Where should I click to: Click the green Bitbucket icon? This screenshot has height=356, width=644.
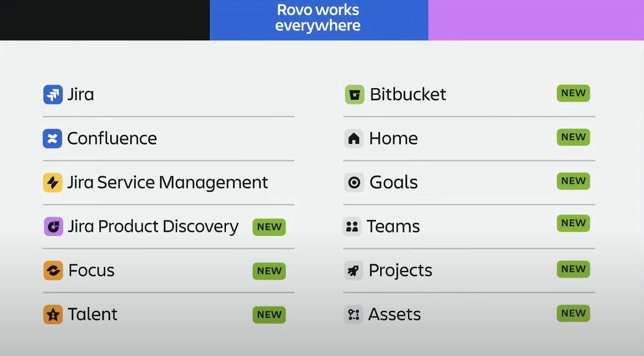[355, 95]
